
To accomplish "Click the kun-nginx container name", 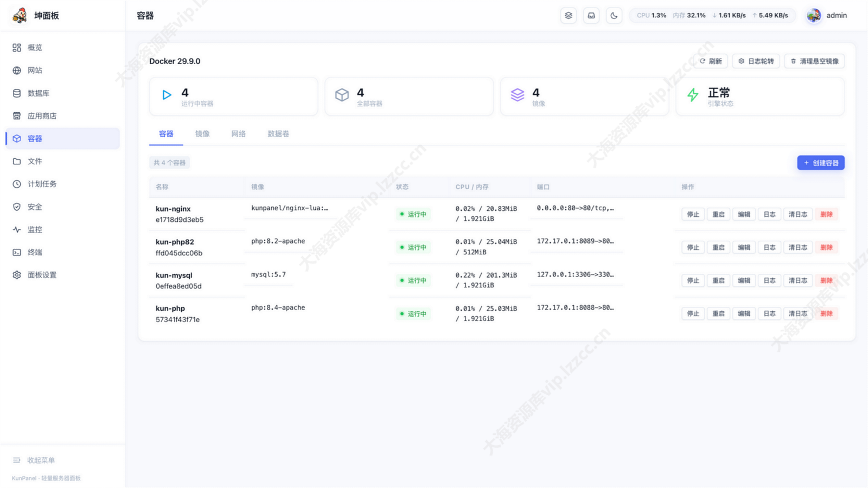I will (173, 209).
